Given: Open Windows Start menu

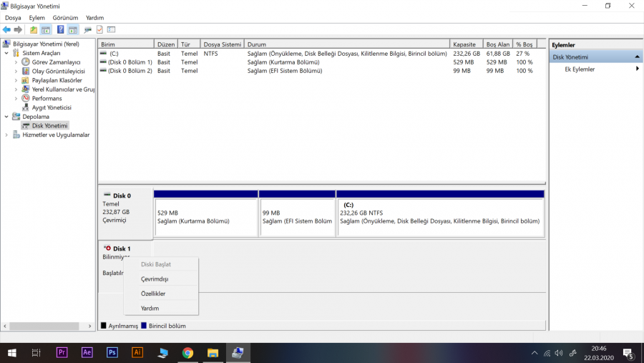Looking at the screenshot, I should 12,353.
